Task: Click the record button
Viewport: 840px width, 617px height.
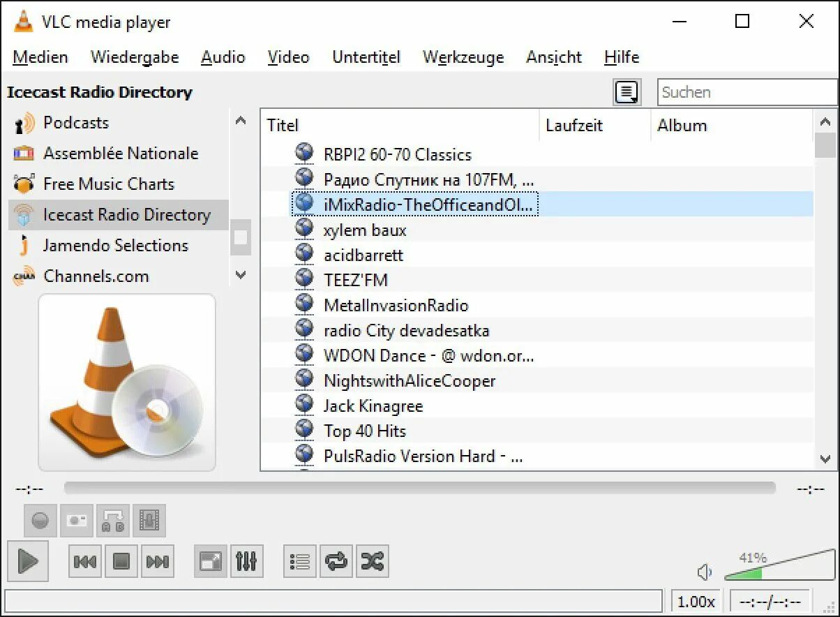Action: coord(40,520)
